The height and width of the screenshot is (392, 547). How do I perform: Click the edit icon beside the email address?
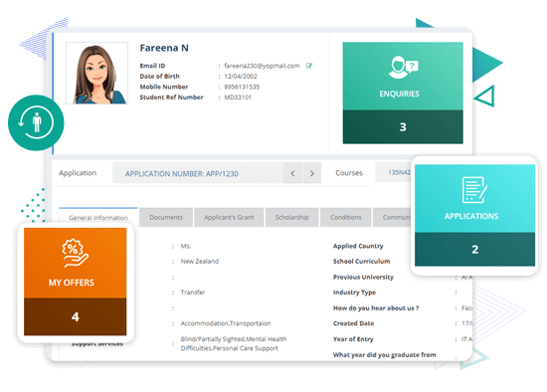tap(309, 66)
